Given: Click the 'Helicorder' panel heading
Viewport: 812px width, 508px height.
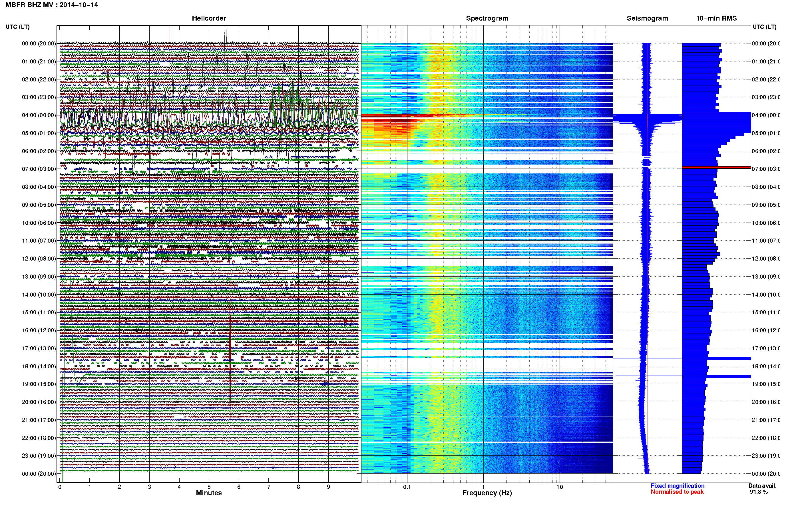Looking at the screenshot, I should (209, 18).
